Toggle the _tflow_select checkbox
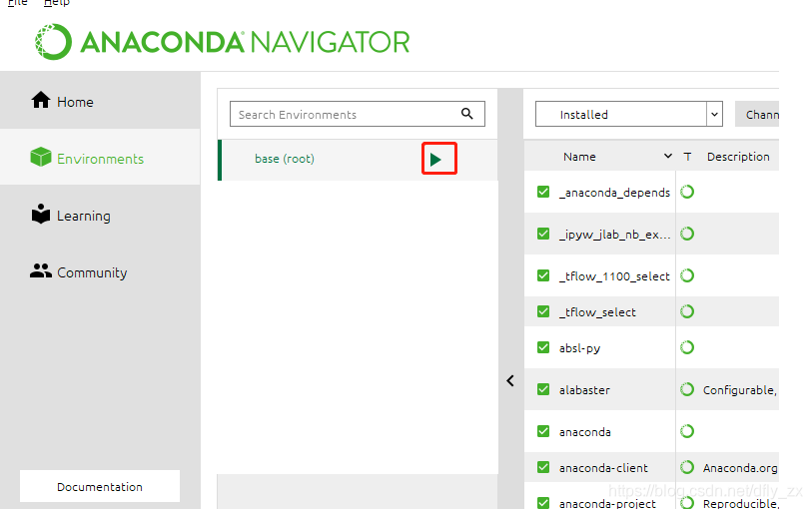812x509 pixels. (543, 311)
